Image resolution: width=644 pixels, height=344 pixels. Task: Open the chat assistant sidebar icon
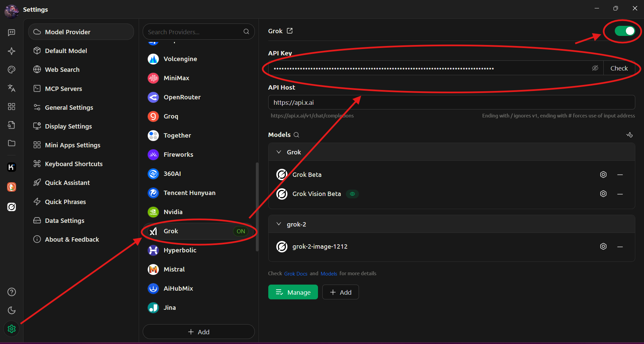11,33
